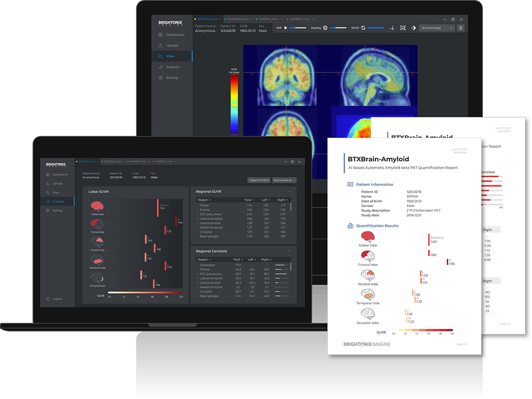Screen dimensions: 532x399
Task: Click the Parietal lobe brain icon on laptop
Action: tap(98, 242)
